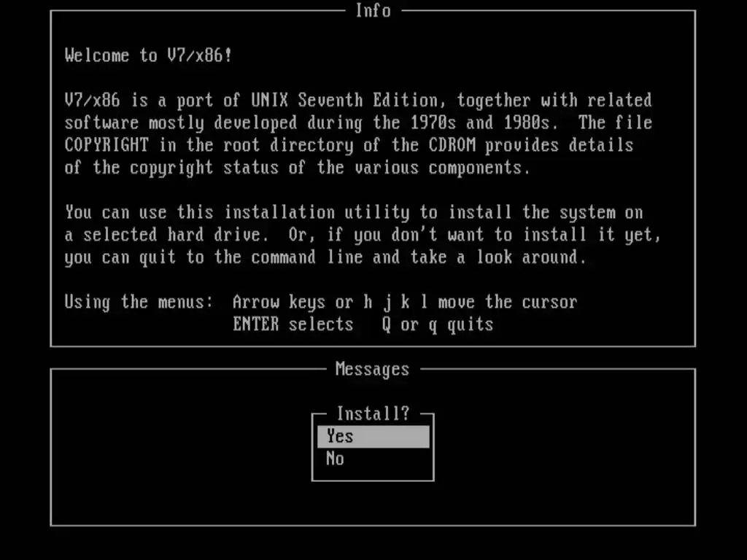Click the "Install?" dialog title
Screen dimensions: 747x560
[x=373, y=414]
